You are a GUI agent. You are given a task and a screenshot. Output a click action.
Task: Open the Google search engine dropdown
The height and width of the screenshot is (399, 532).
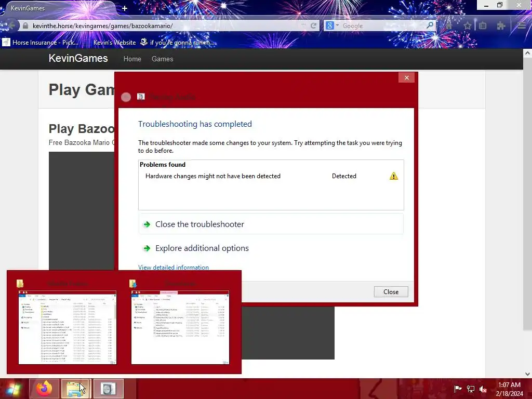(x=332, y=25)
